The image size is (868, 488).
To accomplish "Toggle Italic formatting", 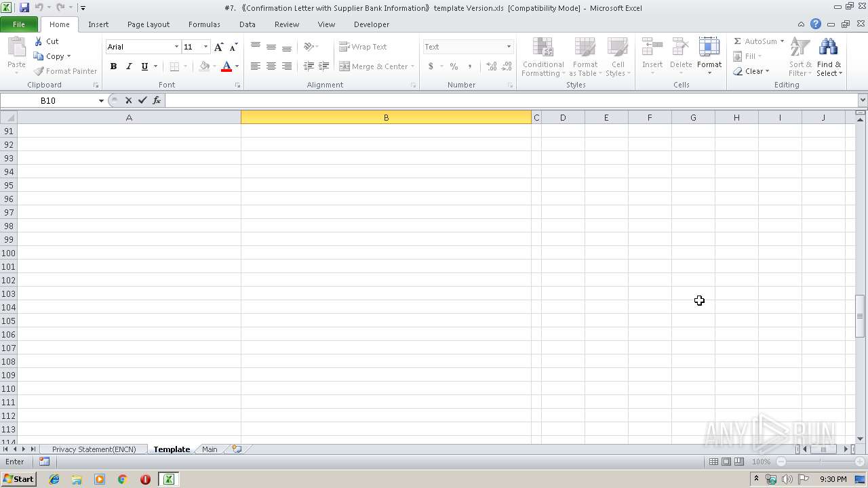I will pyautogui.click(x=129, y=66).
